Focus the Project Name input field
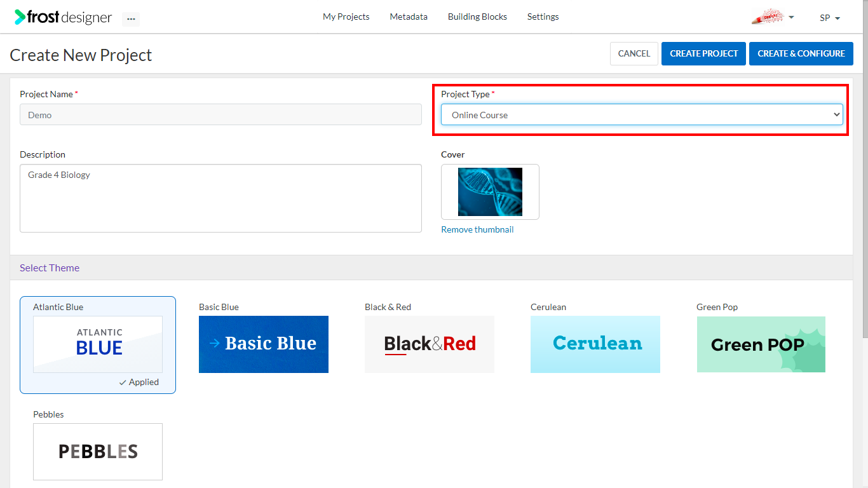 click(x=220, y=114)
